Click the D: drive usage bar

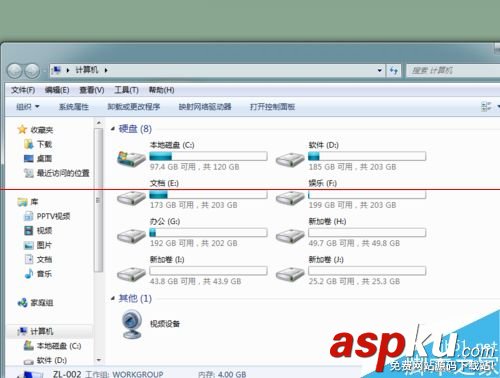click(367, 156)
